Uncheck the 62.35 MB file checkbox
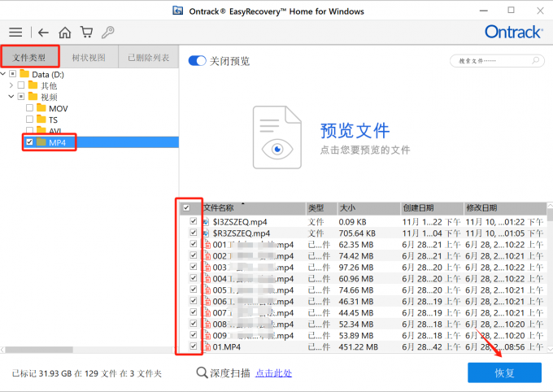The image size is (553, 392). coord(194,244)
